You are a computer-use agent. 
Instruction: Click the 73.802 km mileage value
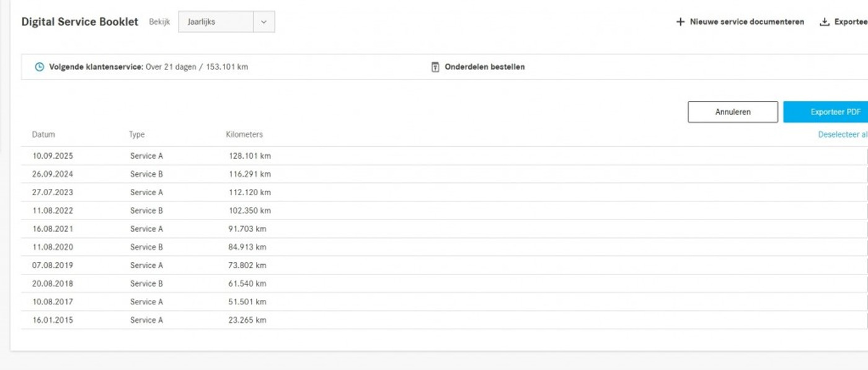(247, 265)
